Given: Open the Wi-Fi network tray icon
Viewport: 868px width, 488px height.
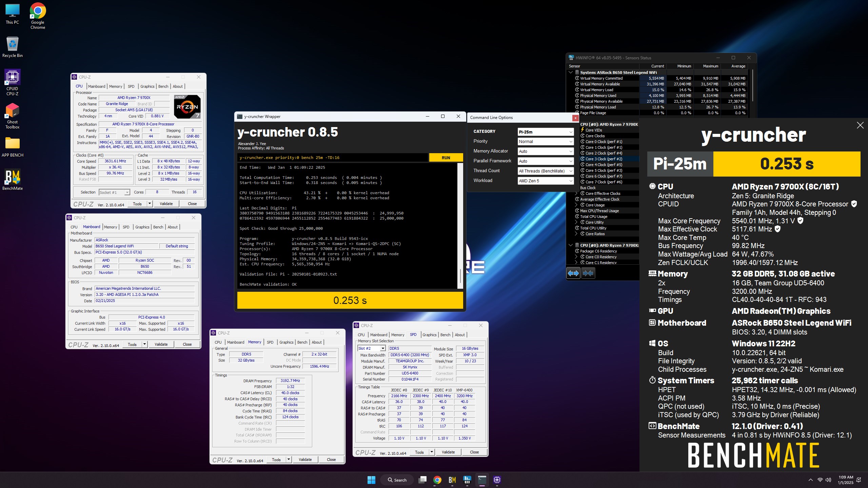Looking at the screenshot, I should [x=820, y=480].
